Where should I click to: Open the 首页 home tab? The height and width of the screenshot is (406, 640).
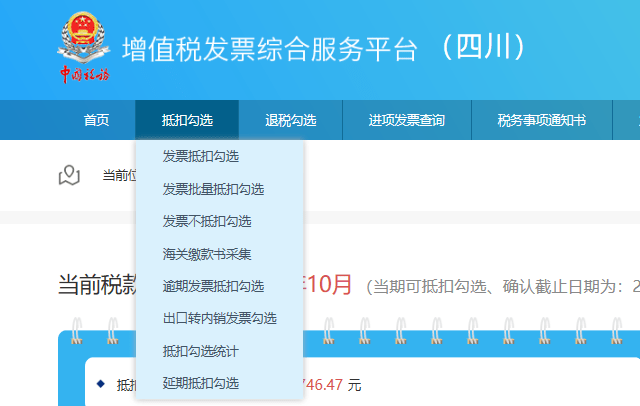pos(97,120)
